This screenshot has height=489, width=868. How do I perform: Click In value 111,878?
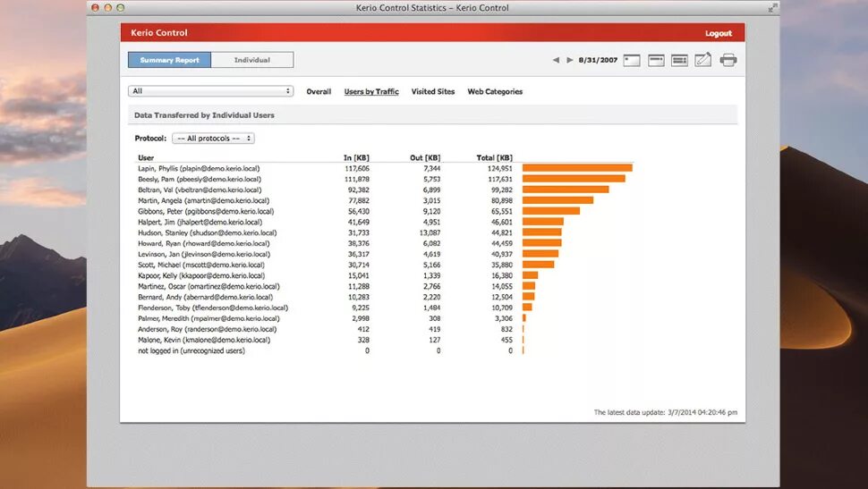click(356, 179)
